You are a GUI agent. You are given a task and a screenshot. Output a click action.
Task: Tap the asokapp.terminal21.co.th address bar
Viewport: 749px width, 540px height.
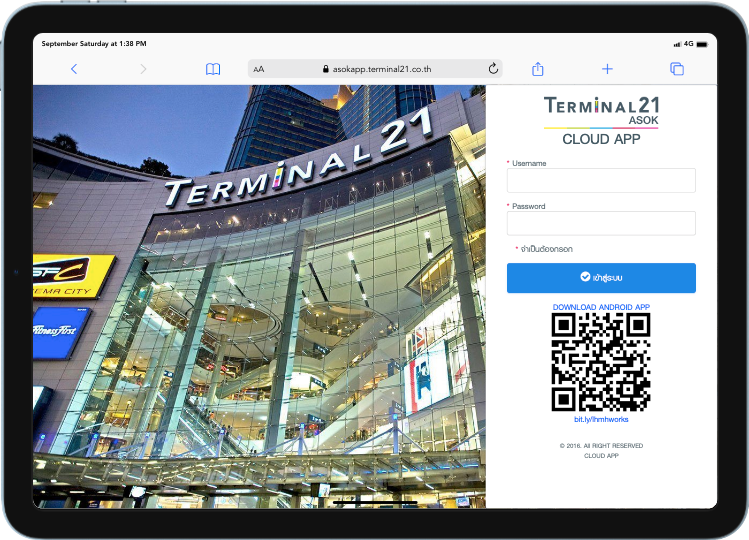pos(375,69)
